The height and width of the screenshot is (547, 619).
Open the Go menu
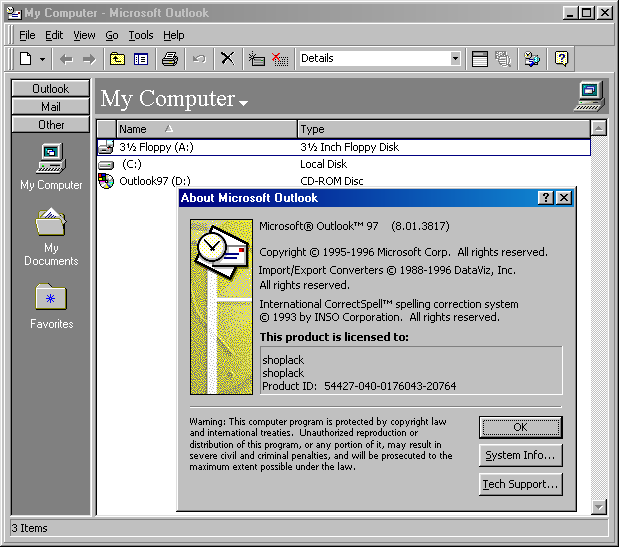(112, 35)
